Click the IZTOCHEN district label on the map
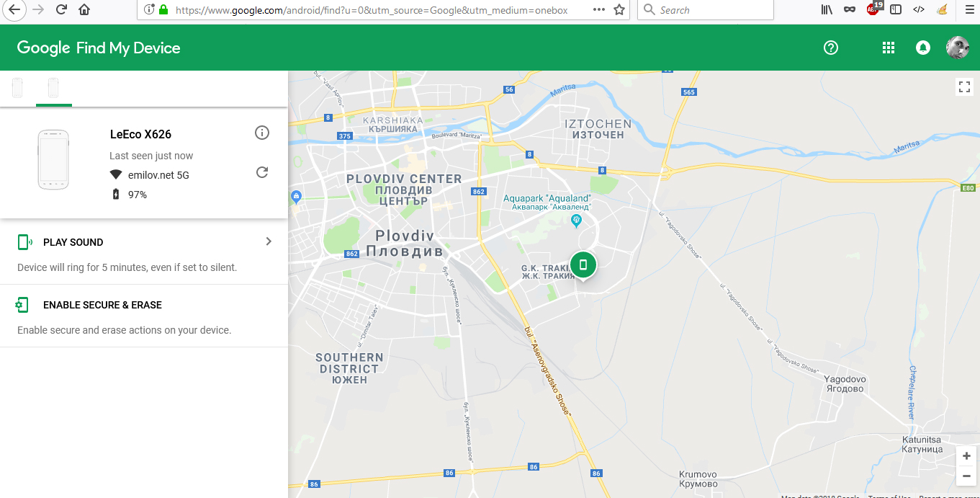This screenshot has width=980, height=498. (598, 129)
